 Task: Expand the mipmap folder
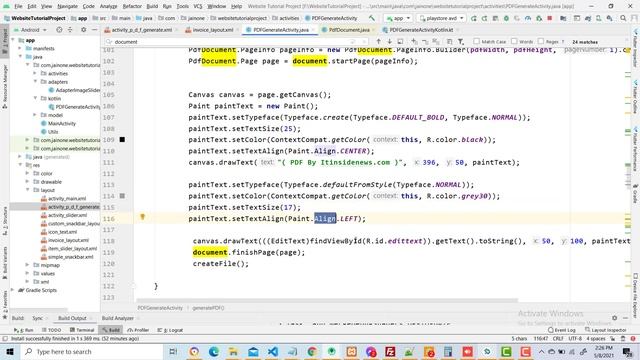[27, 265]
